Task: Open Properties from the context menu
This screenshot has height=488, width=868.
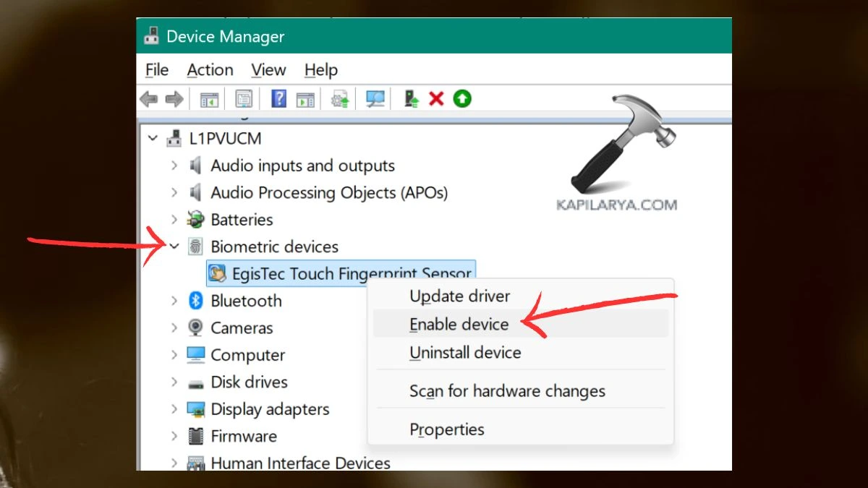Action: click(447, 429)
